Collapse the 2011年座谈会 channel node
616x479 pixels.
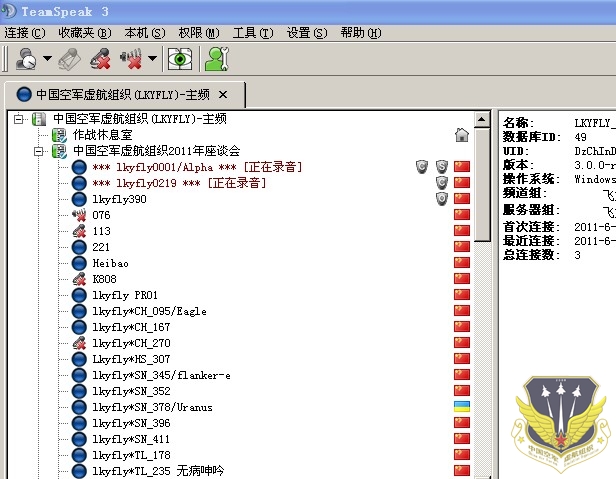click(x=38, y=151)
